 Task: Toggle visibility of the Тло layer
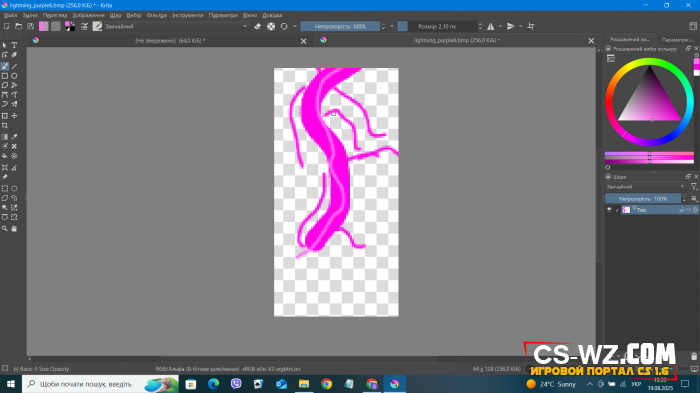click(x=609, y=209)
